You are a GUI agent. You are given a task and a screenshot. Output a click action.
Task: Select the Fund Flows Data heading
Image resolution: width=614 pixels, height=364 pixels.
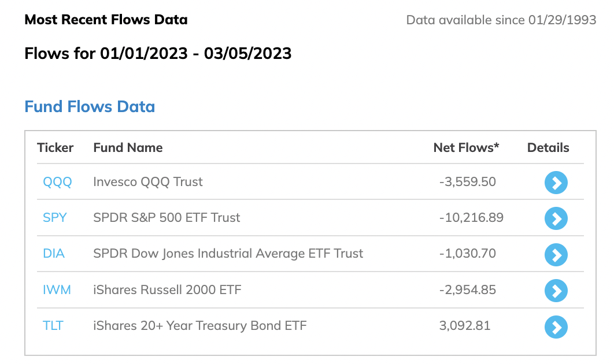[90, 106]
